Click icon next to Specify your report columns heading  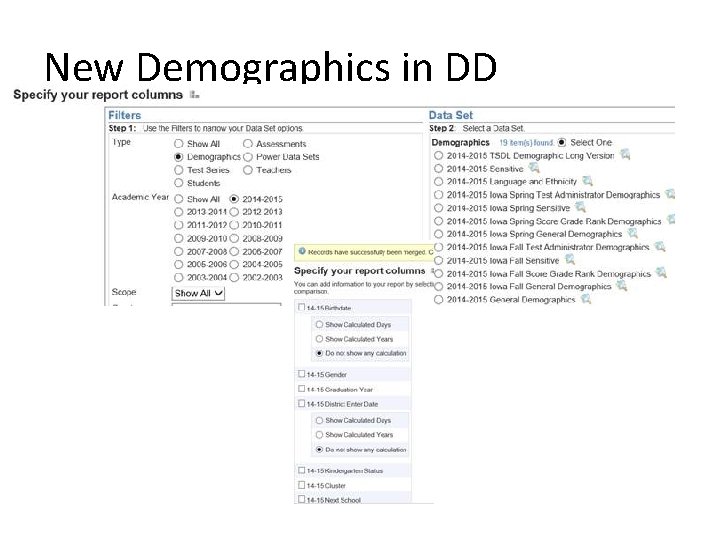click(x=195, y=95)
